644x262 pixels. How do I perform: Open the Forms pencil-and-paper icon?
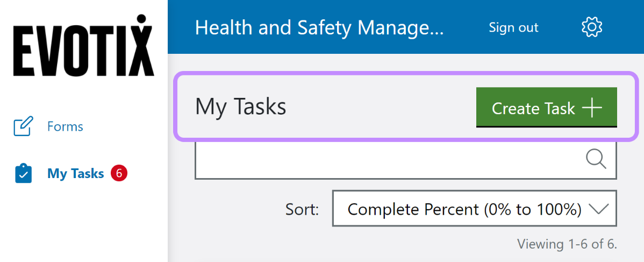[x=23, y=126]
